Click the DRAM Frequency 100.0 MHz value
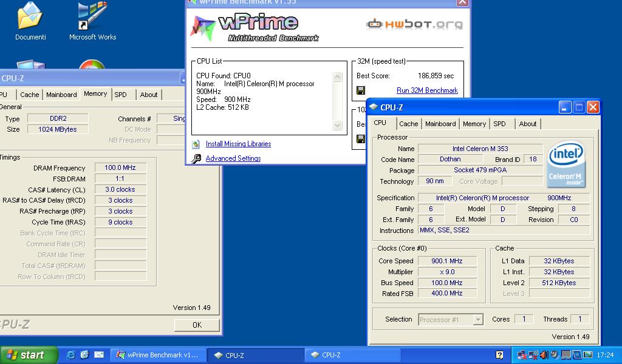Viewport: 622px width, 364px height. 121,168
